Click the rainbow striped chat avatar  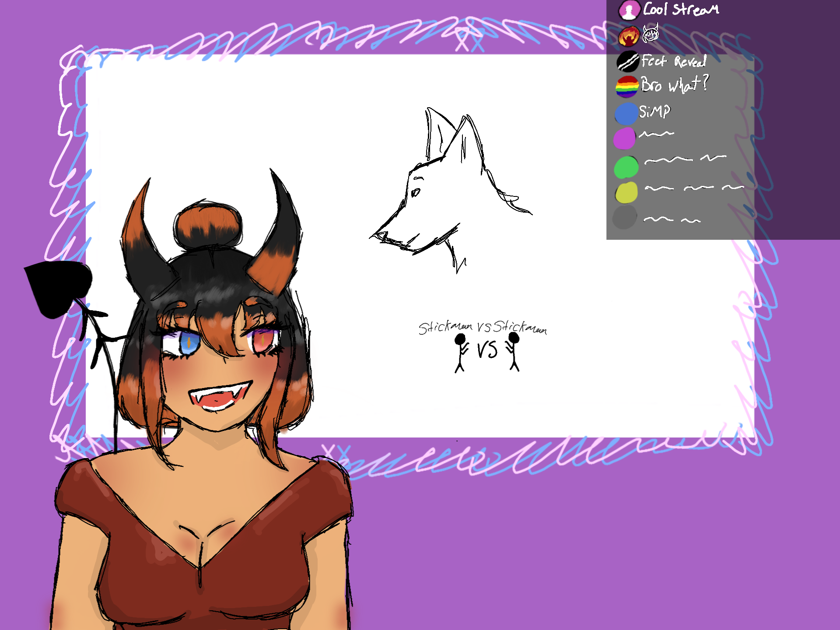tap(627, 87)
